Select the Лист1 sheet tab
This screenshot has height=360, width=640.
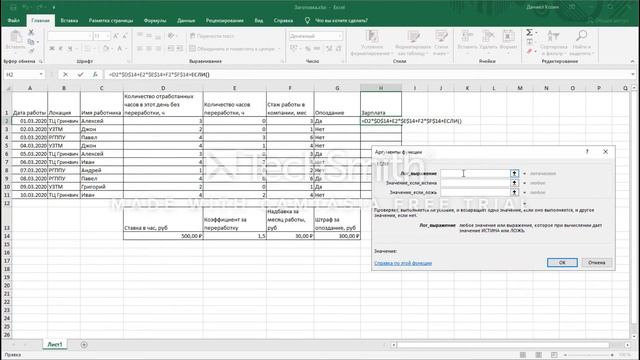[55, 344]
